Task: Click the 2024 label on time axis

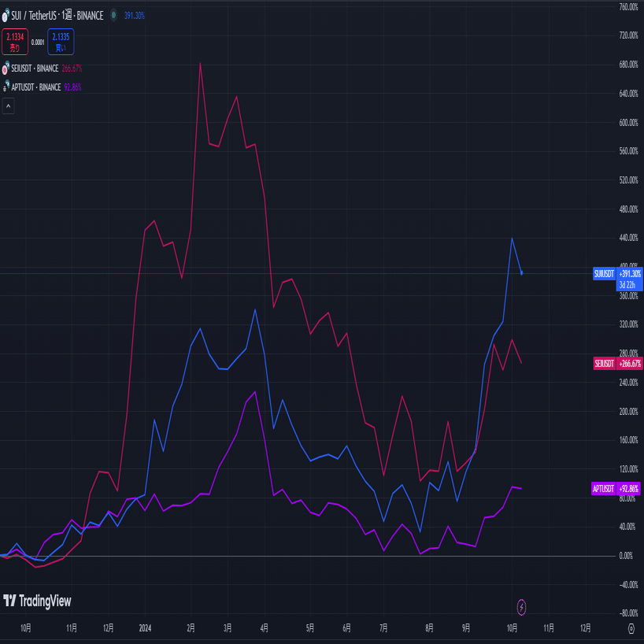Action: coord(145,628)
